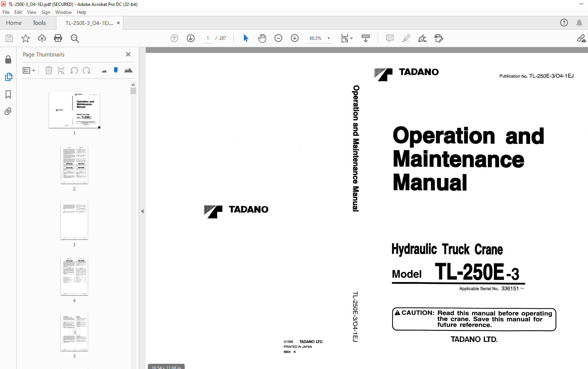Open the View menu

[32, 12]
